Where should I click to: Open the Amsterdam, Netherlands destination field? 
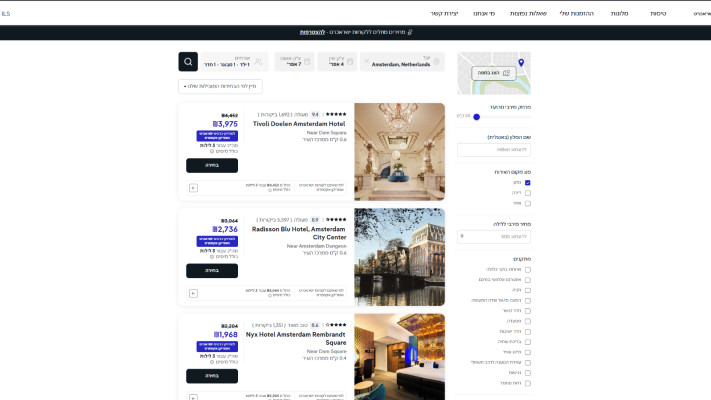point(402,62)
